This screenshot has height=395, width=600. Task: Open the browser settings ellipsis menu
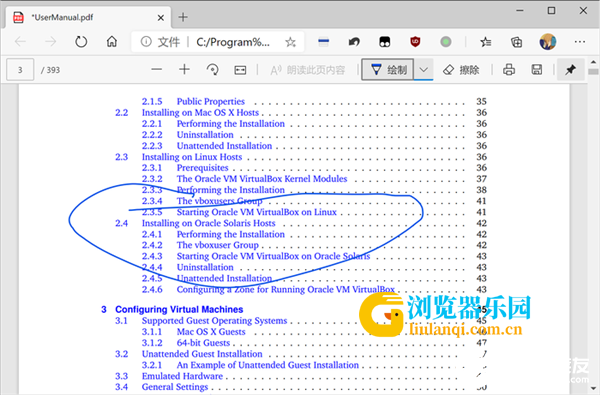pyautogui.click(x=580, y=42)
